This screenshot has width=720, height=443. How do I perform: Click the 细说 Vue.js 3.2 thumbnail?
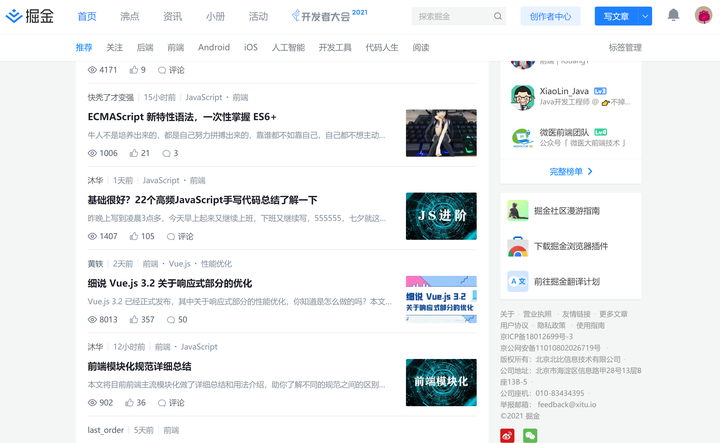(x=441, y=299)
